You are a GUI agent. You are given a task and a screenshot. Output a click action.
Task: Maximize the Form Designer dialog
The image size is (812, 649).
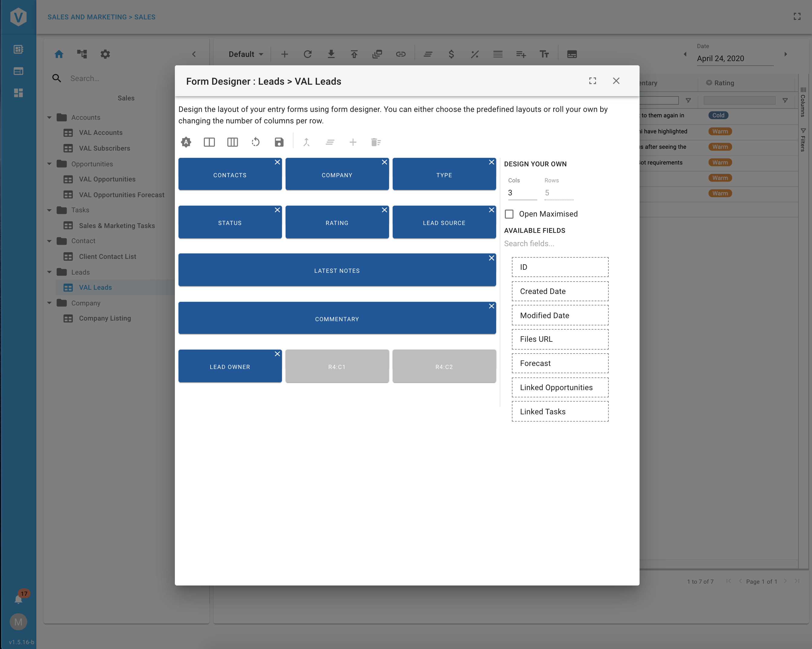coord(592,81)
